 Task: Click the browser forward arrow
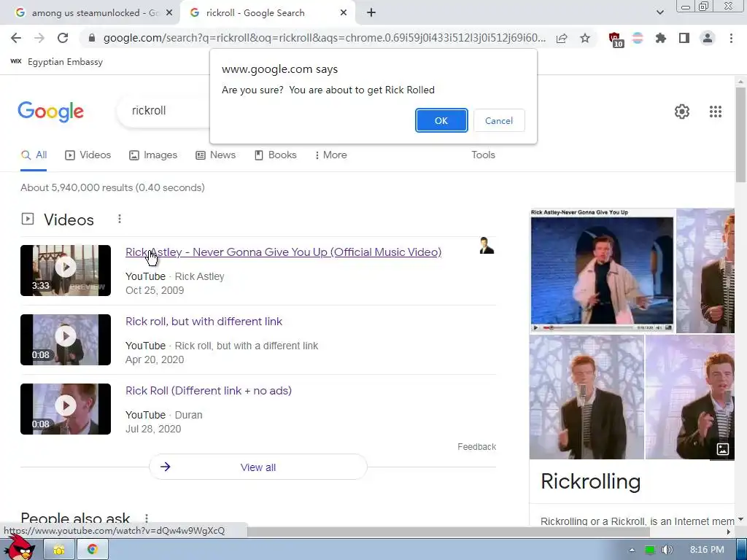click(39, 38)
